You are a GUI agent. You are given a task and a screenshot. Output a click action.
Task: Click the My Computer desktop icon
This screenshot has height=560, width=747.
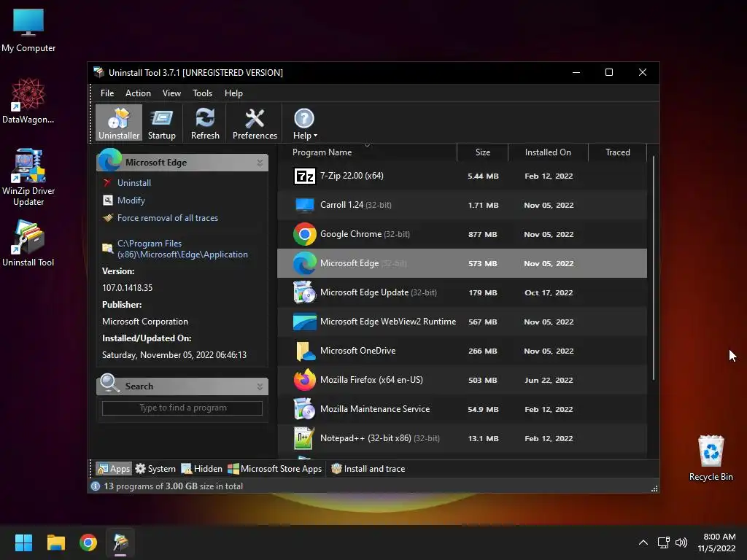(28, 31)
